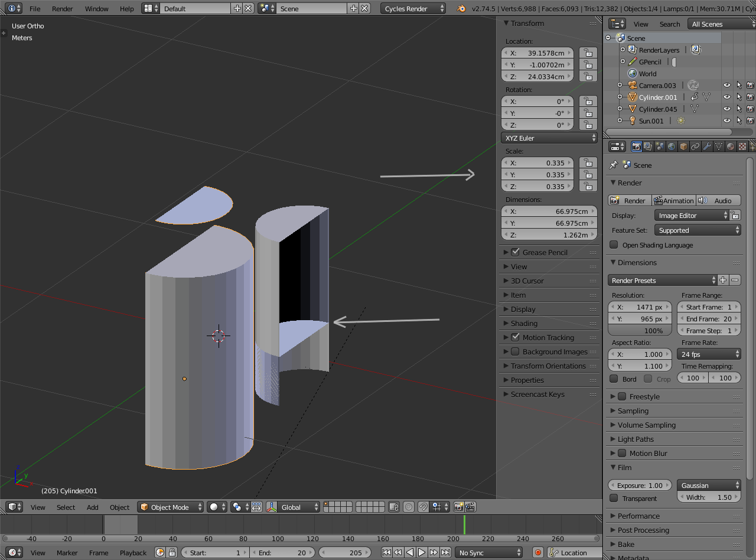Hide Cylinder.045 in the viewport

[x=727, y=109]
